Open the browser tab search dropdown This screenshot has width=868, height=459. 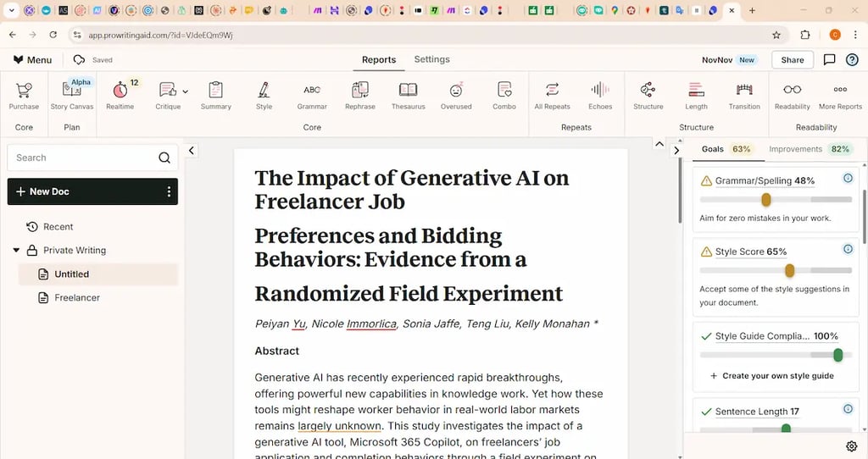(x=11, y=10)
